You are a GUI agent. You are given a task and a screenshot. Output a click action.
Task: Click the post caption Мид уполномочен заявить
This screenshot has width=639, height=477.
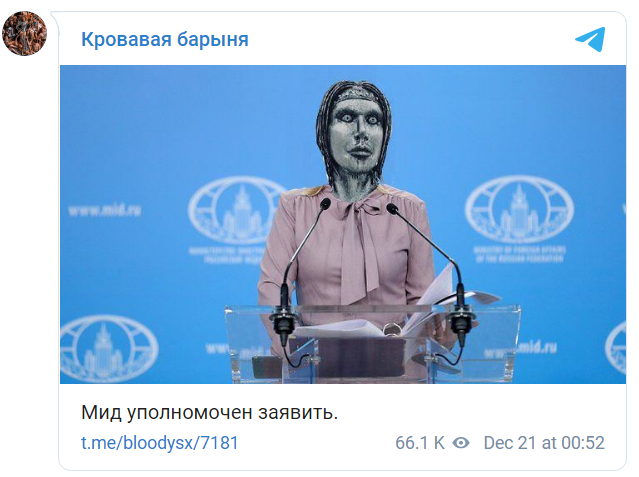[x=209, y=413]
